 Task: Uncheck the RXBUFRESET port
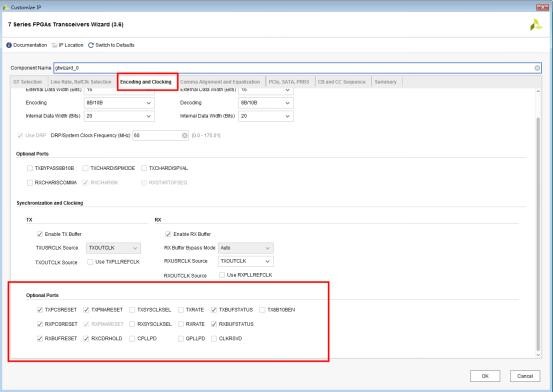click(40, 338)
